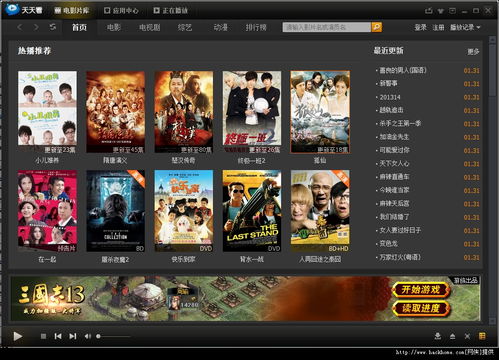
Task: Click the orange search magnifier icon
Action: (x=377, y=27)
